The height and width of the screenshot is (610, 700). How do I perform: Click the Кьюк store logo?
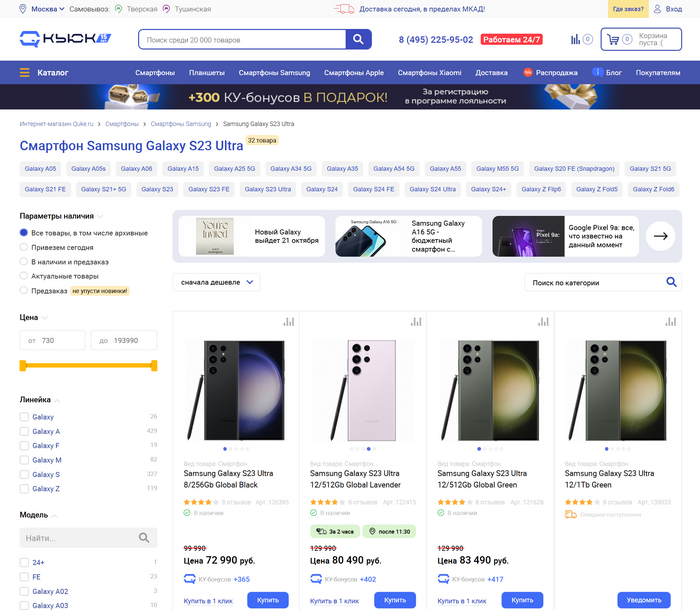(64, 40)
